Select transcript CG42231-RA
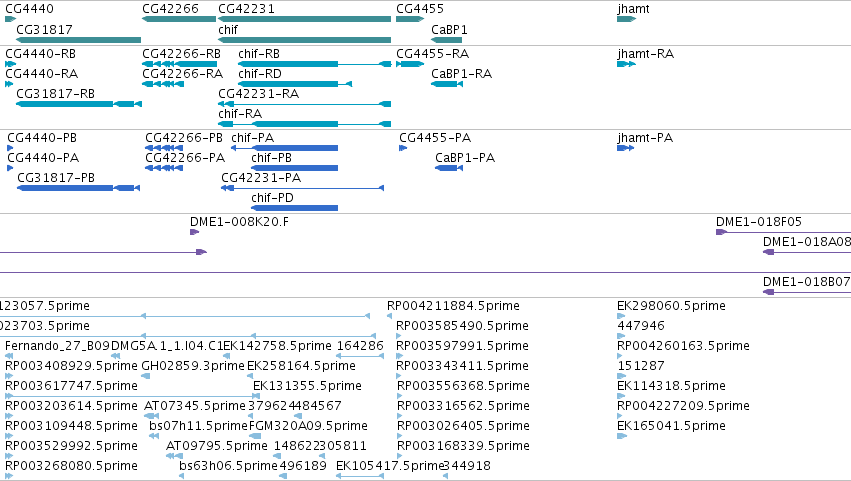 pos(259,93)
